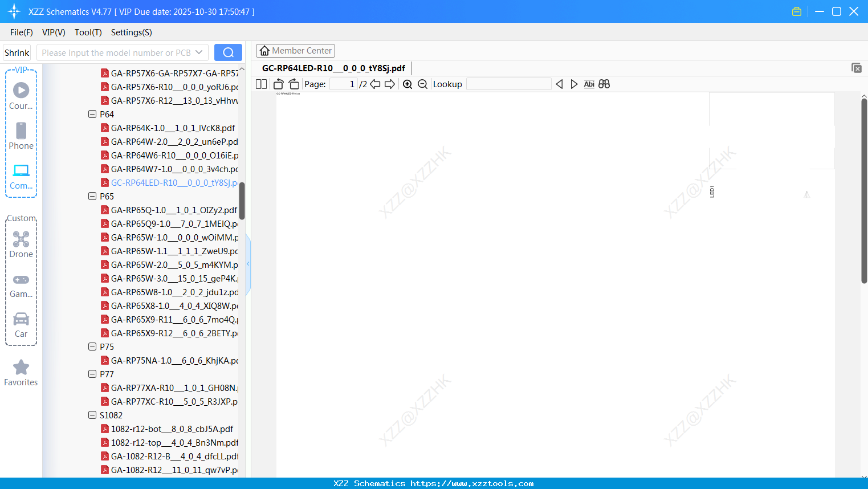The height and width of the screenshot is (489, 868).
Task: Open GA-RP64W7-1.0 PDF file
Action: 174,169
